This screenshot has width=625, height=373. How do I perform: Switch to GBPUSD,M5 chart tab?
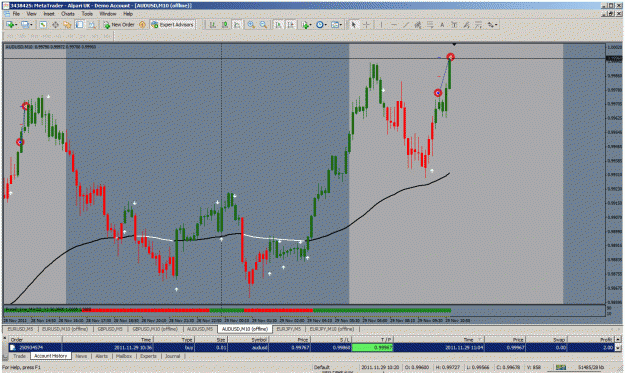pos(110,329)
